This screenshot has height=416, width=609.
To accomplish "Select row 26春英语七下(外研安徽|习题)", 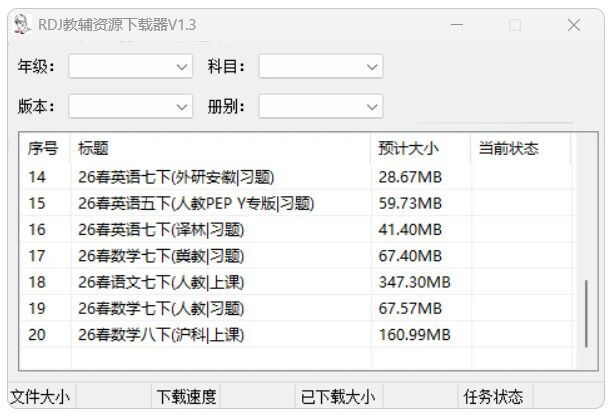I will [x=296, y=177].
